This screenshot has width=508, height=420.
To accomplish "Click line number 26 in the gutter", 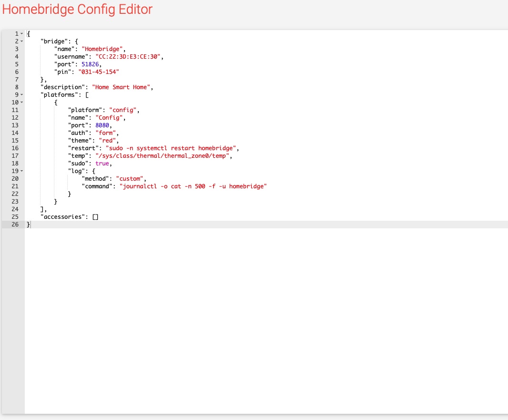I will tap(15, 225).
